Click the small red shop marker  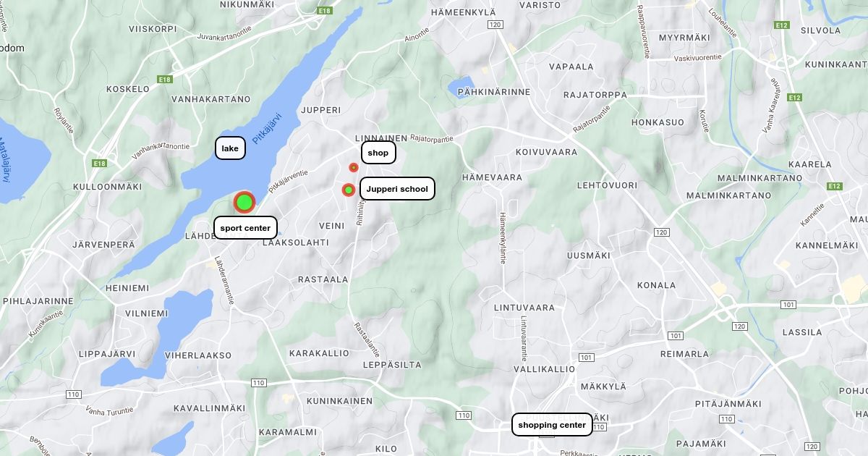coord(354,167)
